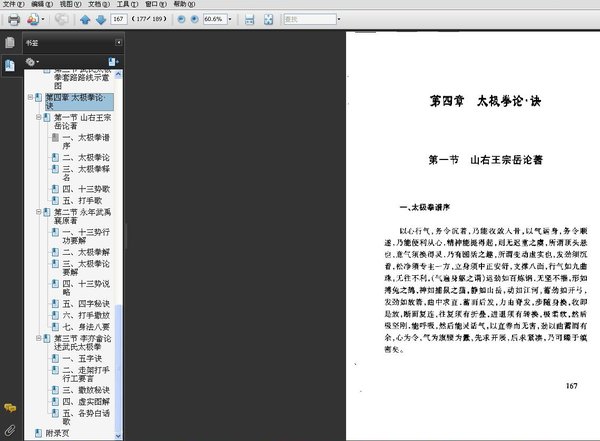Image resolution: width=600 pixels, height=441 pixels.
Task: Click the full screen fit-page icon
Action: click(x=269, y=19)
